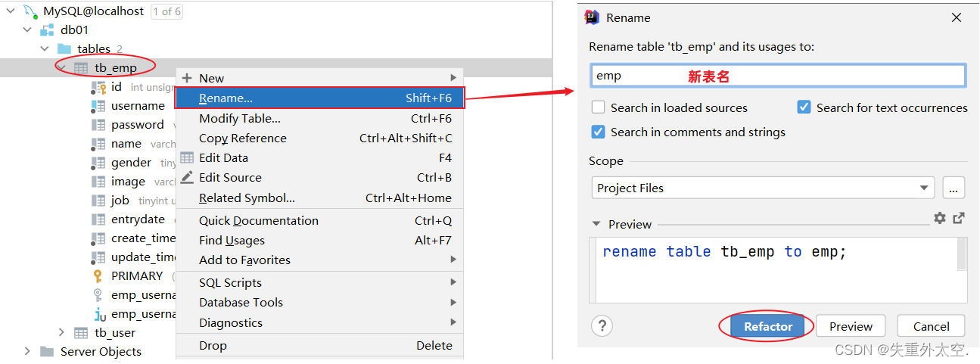The width and height of the screenshot is (980, 364).
Task: Click the username column icon
Action: 98,106
